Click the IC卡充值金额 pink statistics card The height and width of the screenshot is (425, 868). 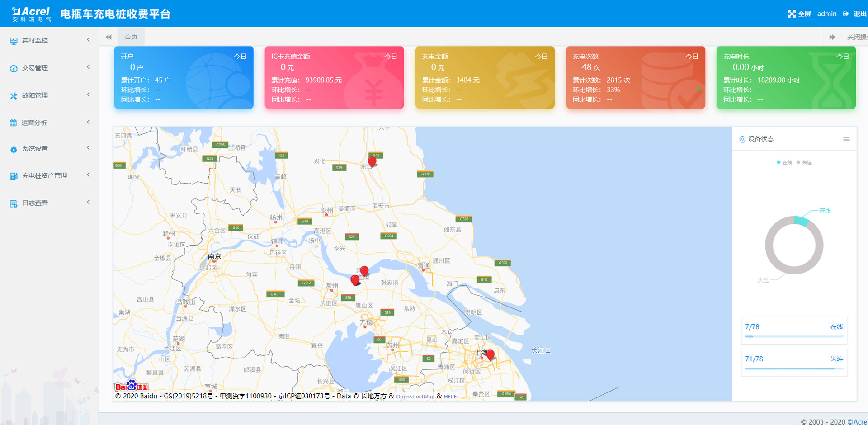click(334, 77)
